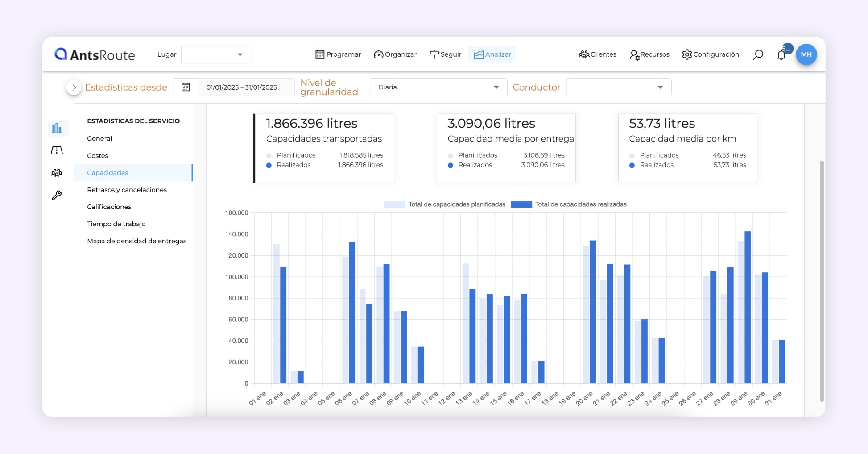Click the calendar icon beside date range
868x454 pixels.
pyautogui.click(x=186, y=87)
